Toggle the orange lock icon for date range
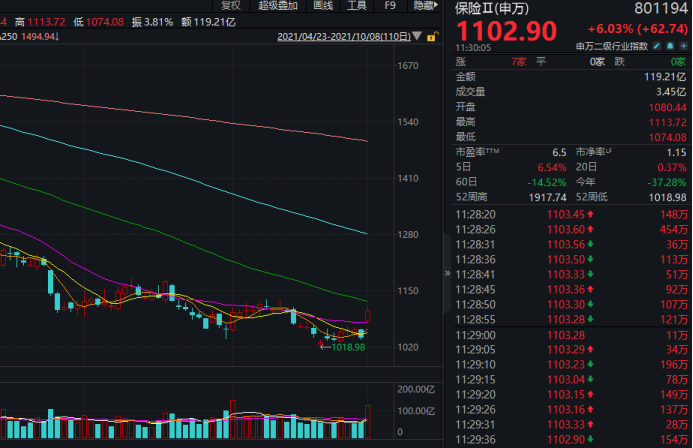This screenshot has width=693, height=448. (433, 38)
